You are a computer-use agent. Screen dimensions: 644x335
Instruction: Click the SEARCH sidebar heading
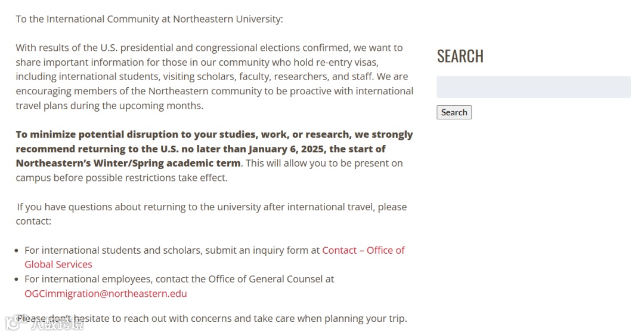pos(460,56)
